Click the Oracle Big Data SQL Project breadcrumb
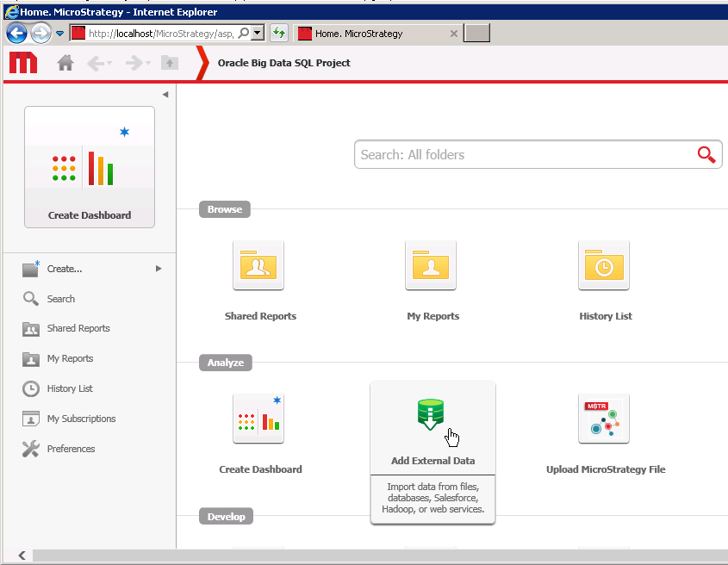Screen dimensions: 728x565 pyautogui.click(x=283, y=62)
